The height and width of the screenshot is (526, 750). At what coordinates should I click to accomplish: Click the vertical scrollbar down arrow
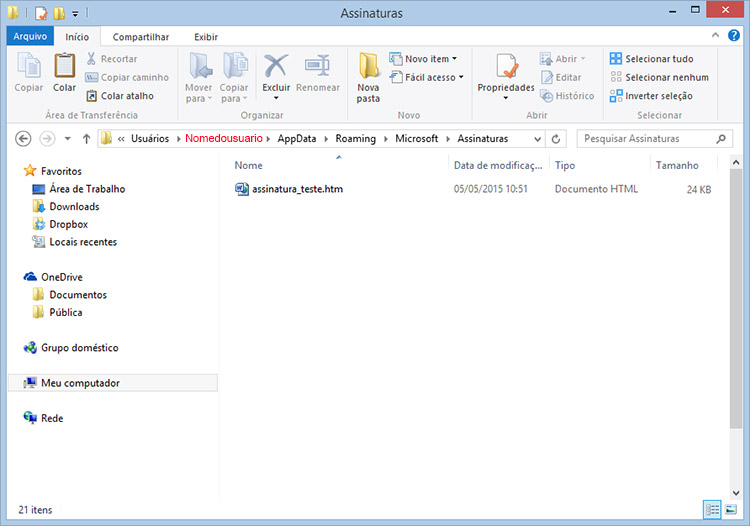point(736,493)
